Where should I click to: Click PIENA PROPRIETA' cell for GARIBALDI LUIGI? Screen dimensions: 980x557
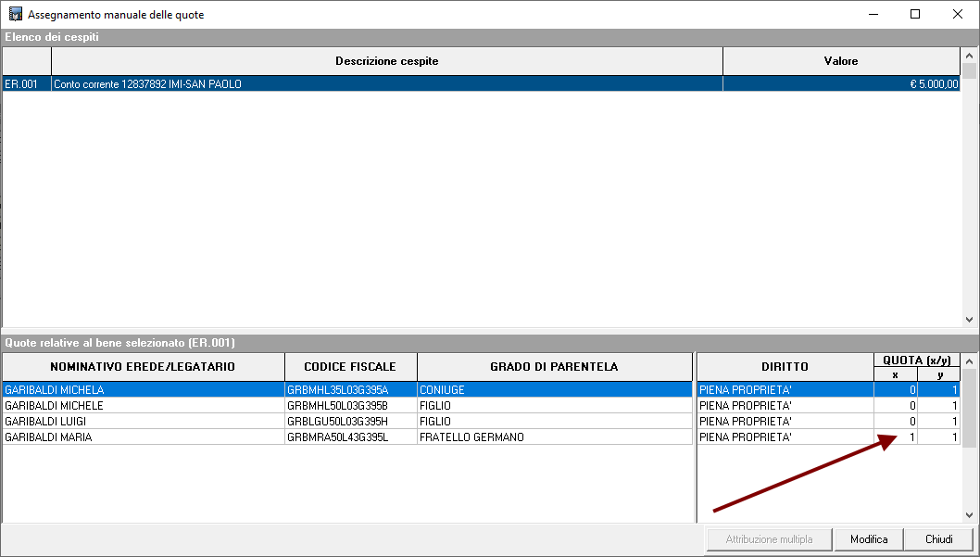(785, 422)
